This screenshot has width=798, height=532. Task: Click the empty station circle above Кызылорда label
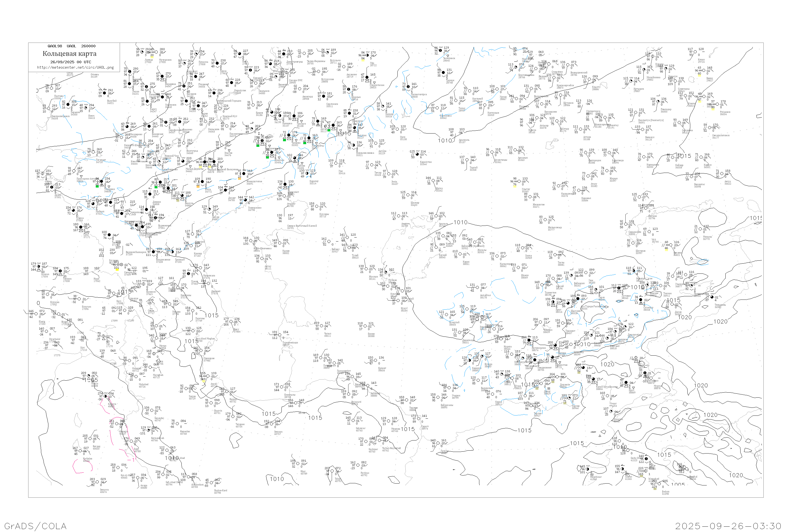497,256
